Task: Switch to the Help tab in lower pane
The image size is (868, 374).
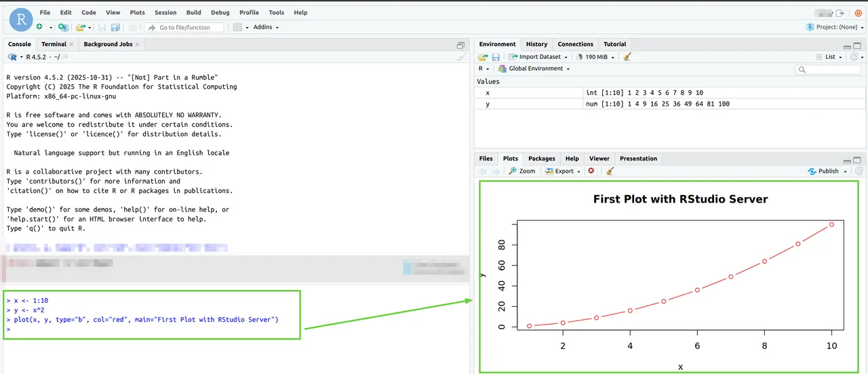Action: pyautogui.click(x=572, y=159)
